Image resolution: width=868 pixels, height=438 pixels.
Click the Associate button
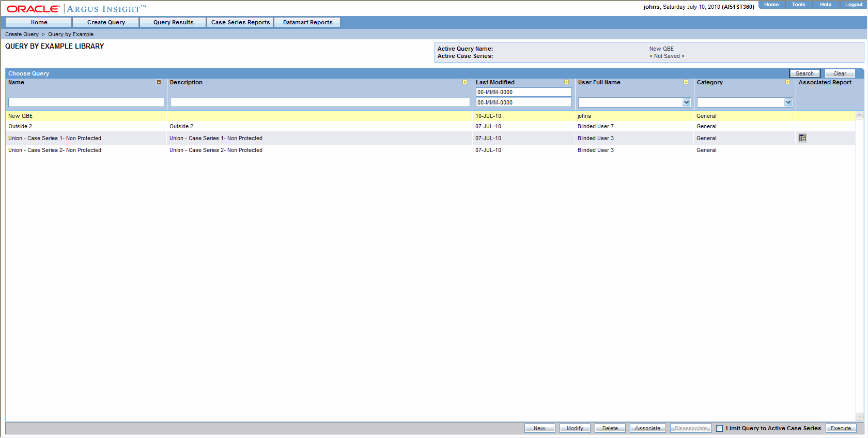(x=647, y=428)
